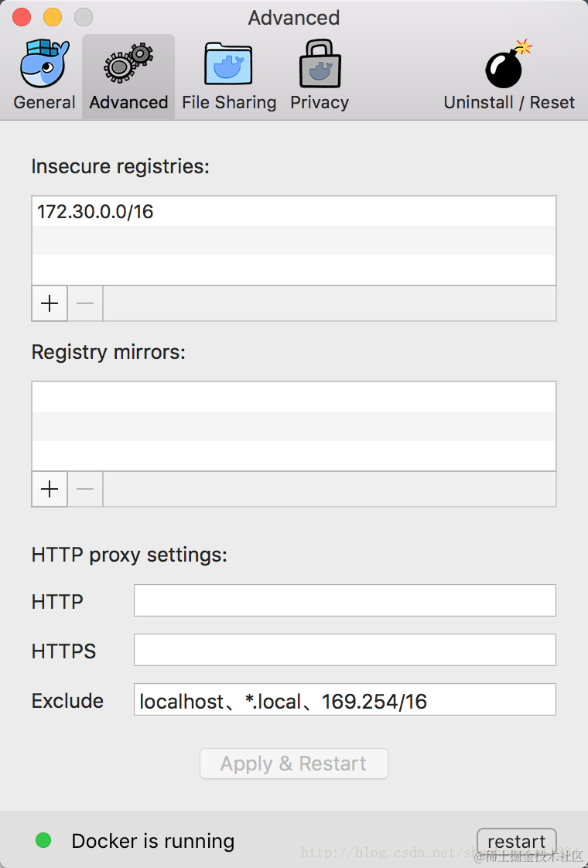Click the green Docker running status indicator
The image size is (588, 868).
[x=43, y=840]
